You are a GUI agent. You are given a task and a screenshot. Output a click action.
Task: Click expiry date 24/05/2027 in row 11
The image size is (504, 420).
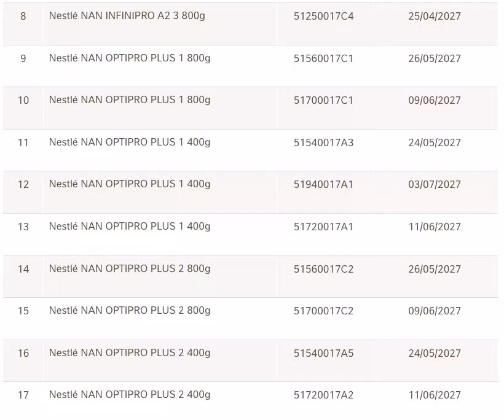pyautogui.click(x=434, y=143)
